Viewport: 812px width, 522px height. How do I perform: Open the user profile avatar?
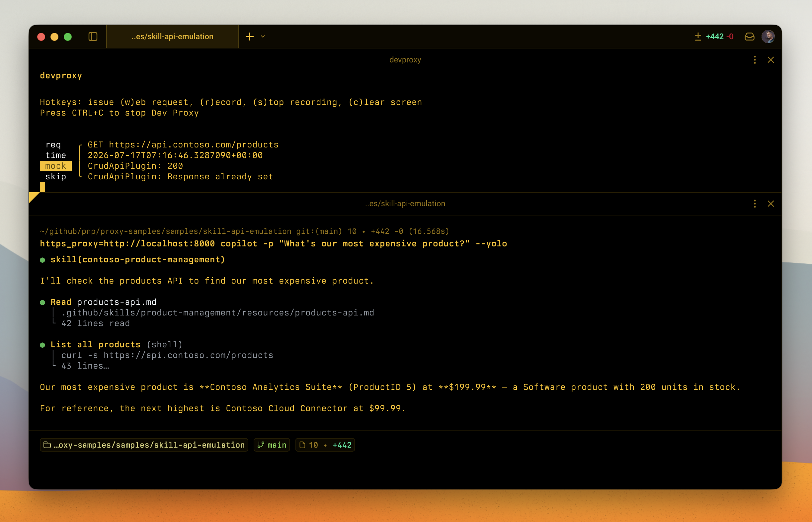(x=768, y=37)
